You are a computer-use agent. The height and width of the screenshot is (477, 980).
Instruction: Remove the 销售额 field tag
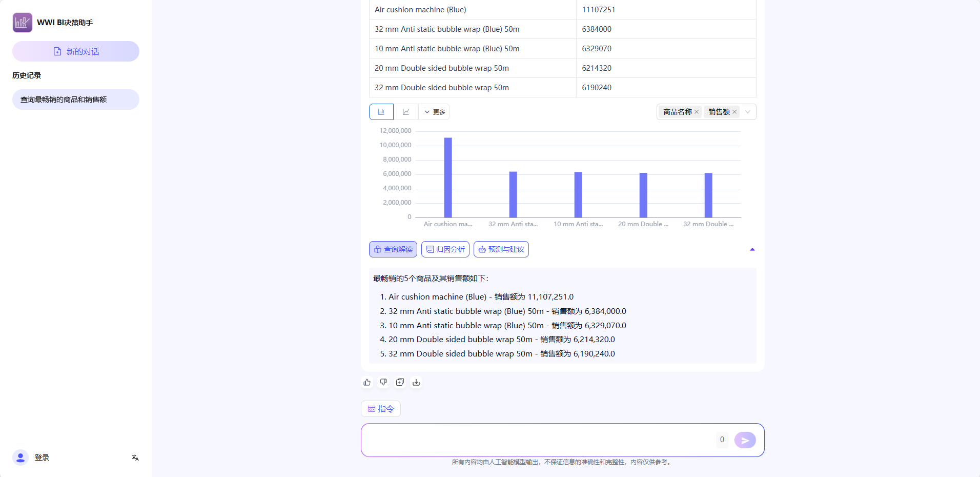tap(734, 112)
